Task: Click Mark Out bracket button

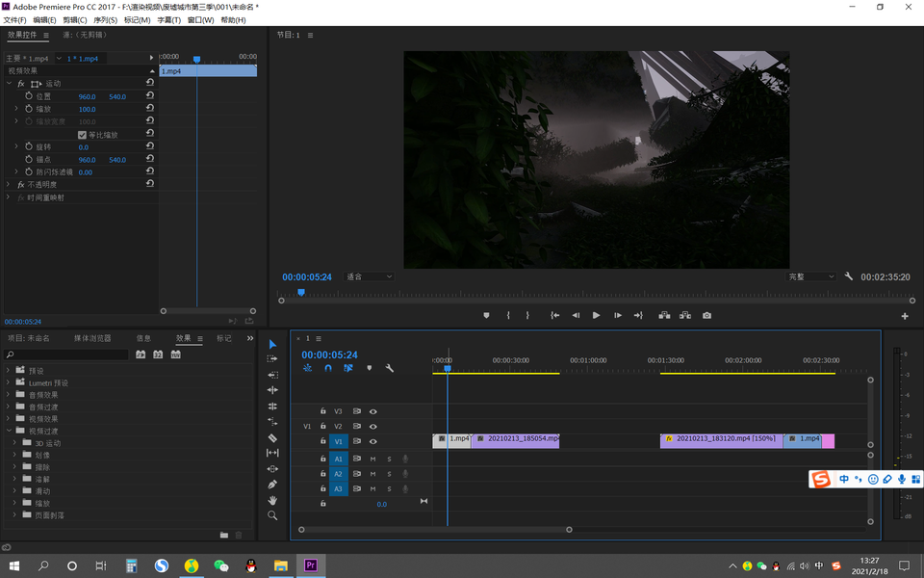Action: point(527,316)
